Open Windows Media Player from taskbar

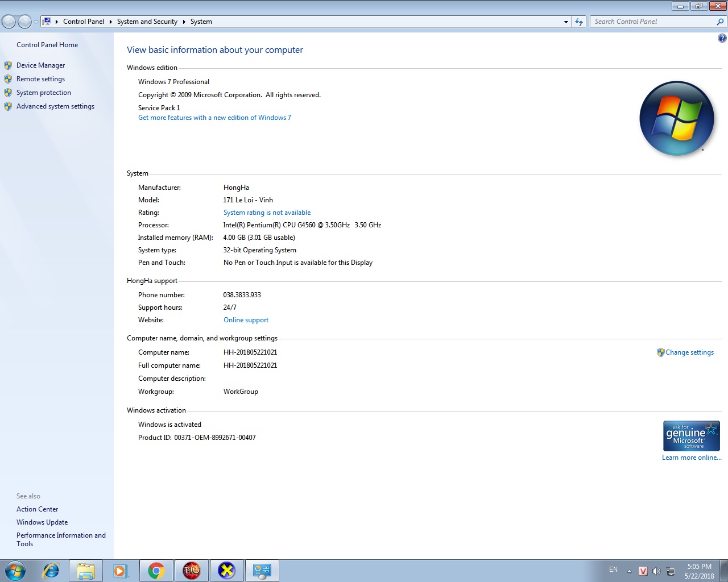pos(121,570)
